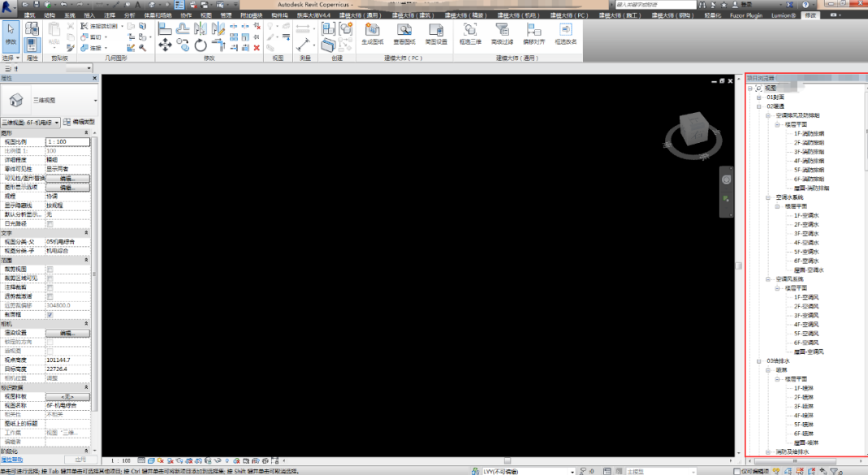The height and width of the screenshot is (475, 868).
Task: Click the ViewCube in the 3D view
Action: [693, 130]
